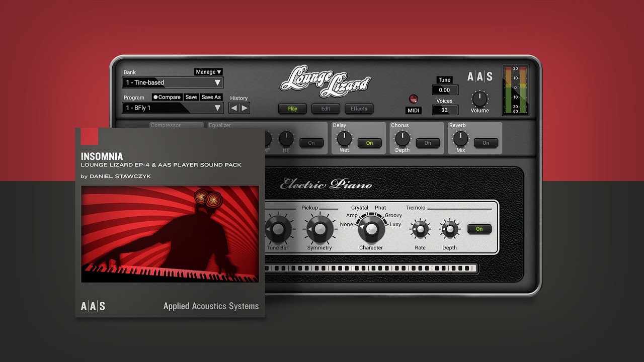Viewport: 644px width, 362px height.
Task: Open the Manage menu
Action: pyautogui.click(x=208, y=72)
